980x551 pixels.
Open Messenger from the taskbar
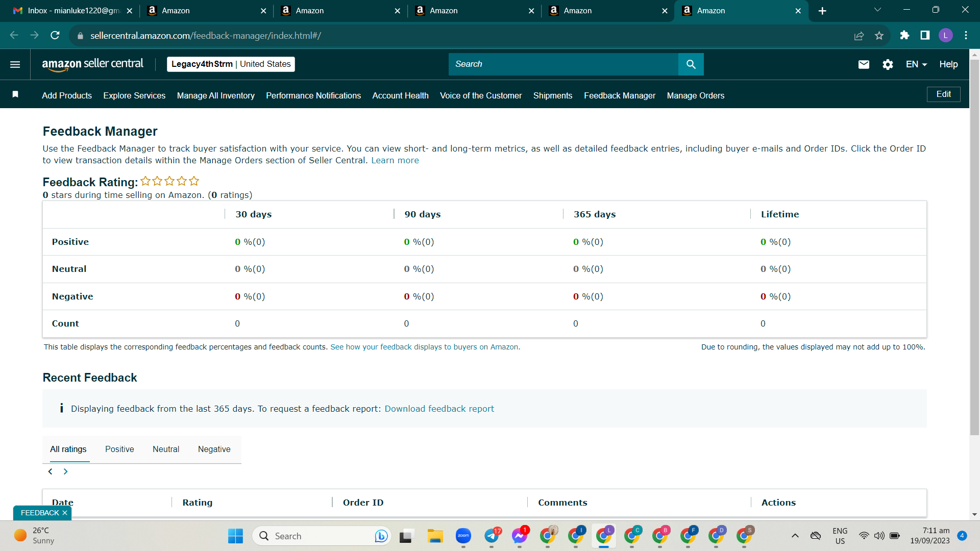[520, 536]
